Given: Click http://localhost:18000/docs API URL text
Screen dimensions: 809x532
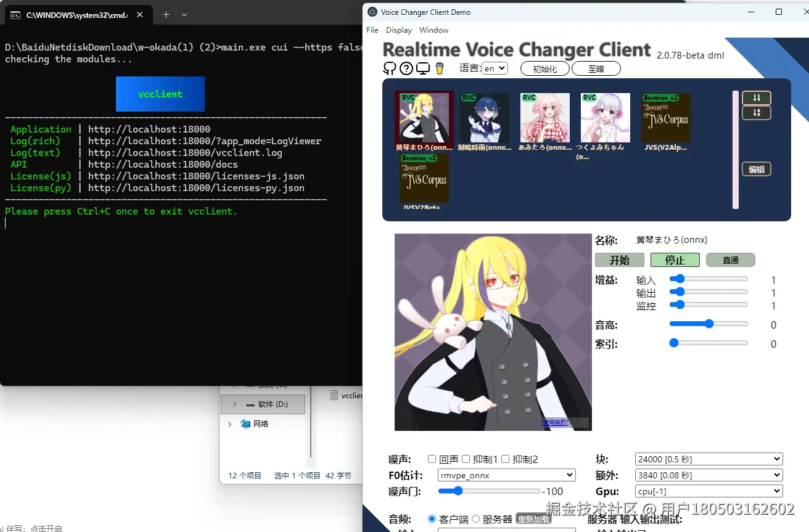Looking at the screenshot, I should [x=163, y=164].
